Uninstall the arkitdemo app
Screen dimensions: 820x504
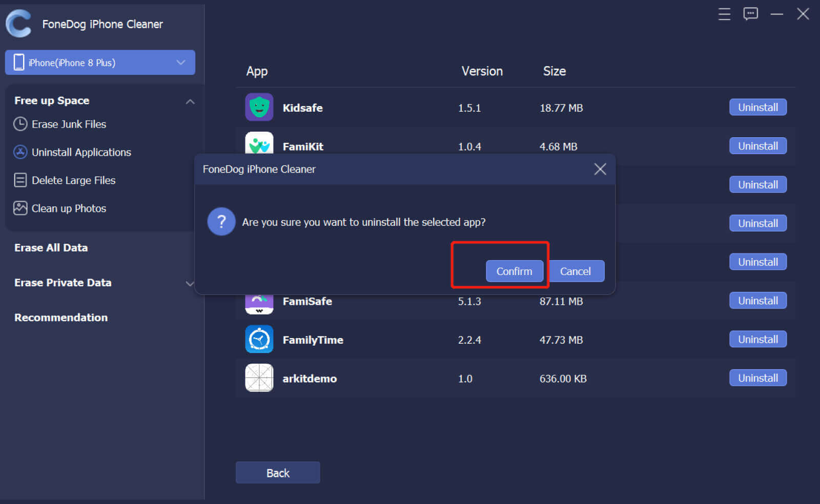click(x=758, y=378)
